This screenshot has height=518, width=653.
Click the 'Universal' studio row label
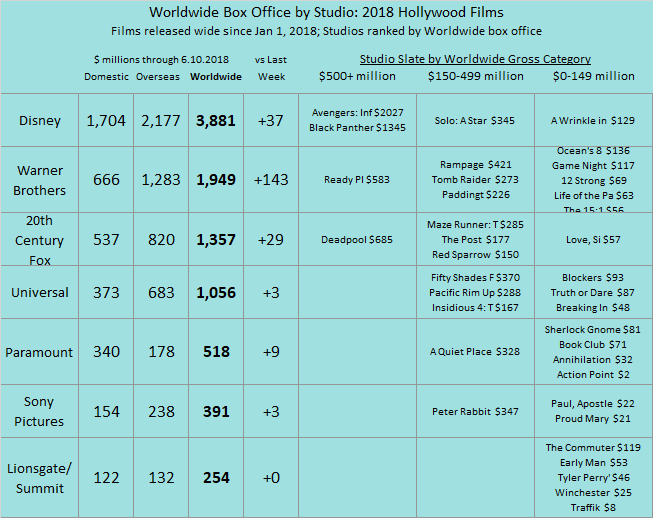40,292
